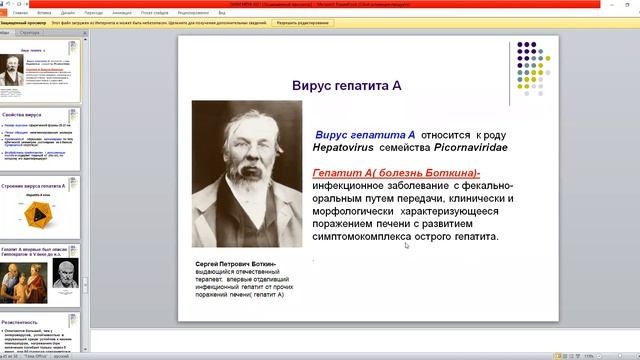Viewport: 640px width, 360px height.
Task: Click the language indicator русский in status bar
Action: pos(61,356)
